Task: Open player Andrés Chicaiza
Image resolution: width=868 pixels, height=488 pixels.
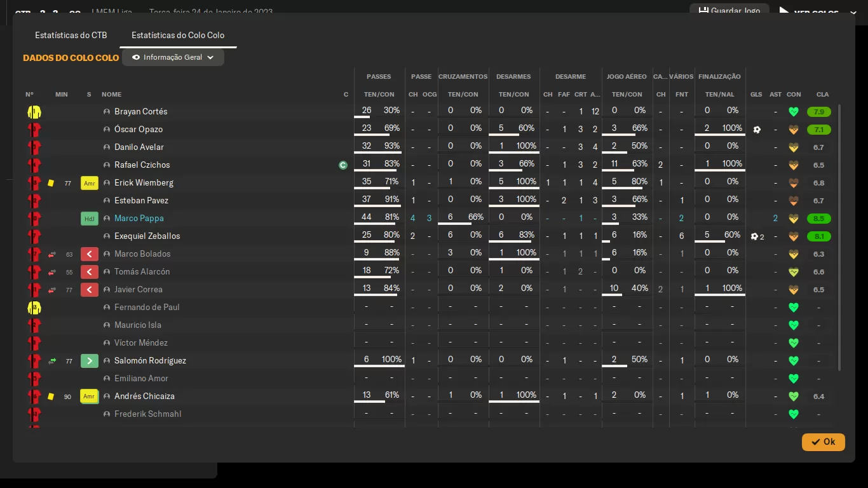Action: [144, 396]
